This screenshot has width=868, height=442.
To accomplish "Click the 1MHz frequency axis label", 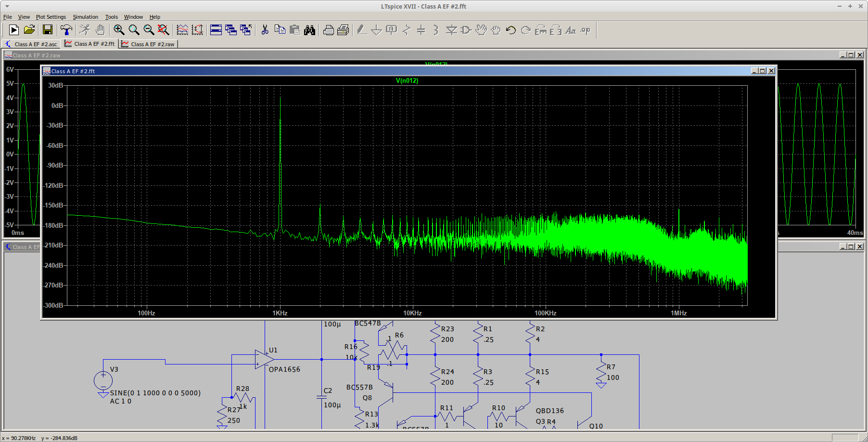I will coord(679,313).
